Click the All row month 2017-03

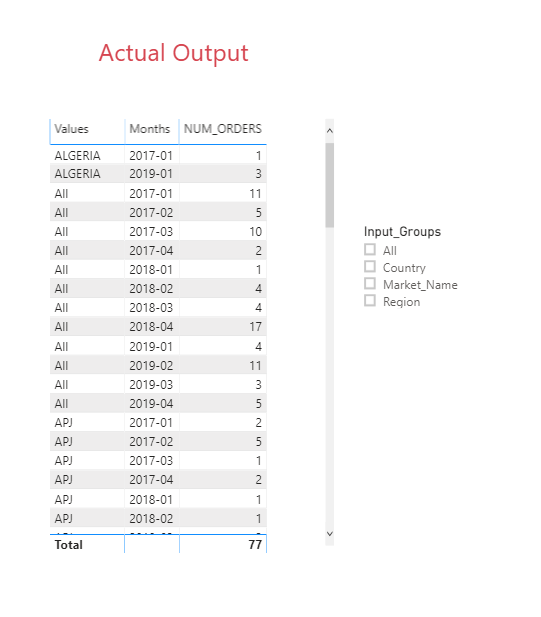(x=151, y=231)
